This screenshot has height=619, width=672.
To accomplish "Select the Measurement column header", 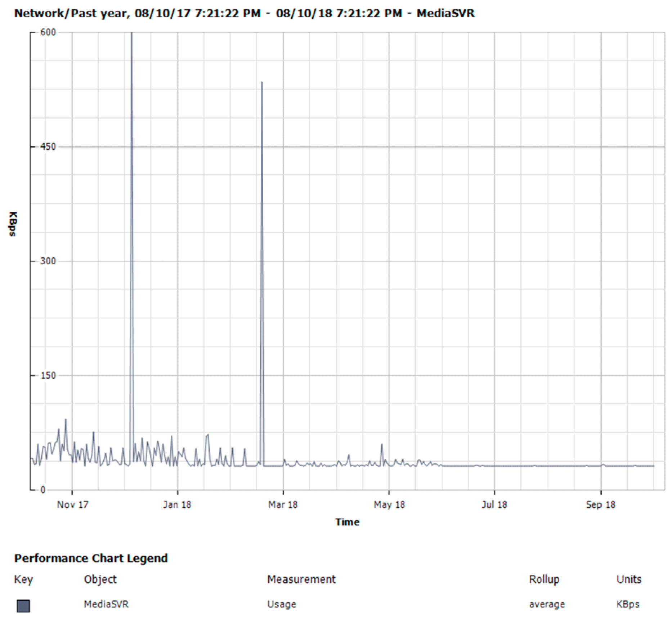I will 301,579.
